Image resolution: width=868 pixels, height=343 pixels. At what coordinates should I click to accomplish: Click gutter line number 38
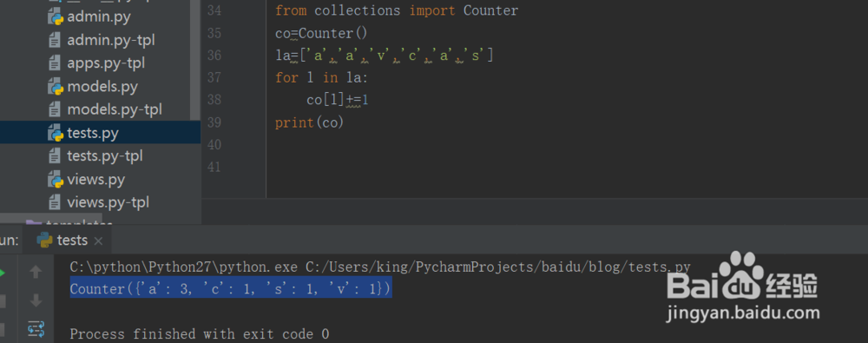[214, 100]
